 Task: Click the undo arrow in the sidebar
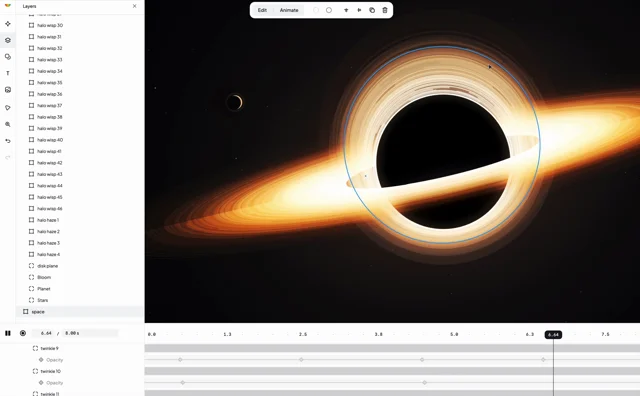coord(8,141)
